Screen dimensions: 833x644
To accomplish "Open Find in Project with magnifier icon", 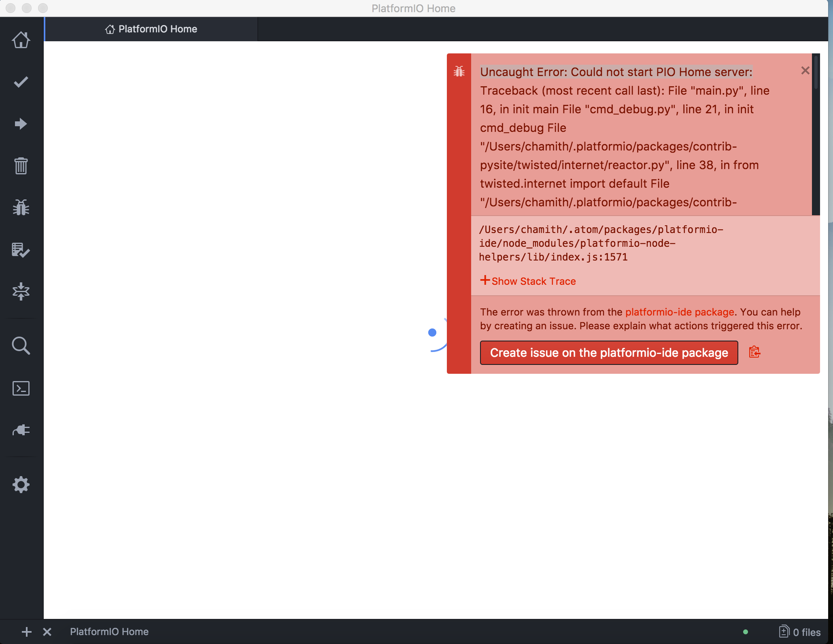I will 21,346.
